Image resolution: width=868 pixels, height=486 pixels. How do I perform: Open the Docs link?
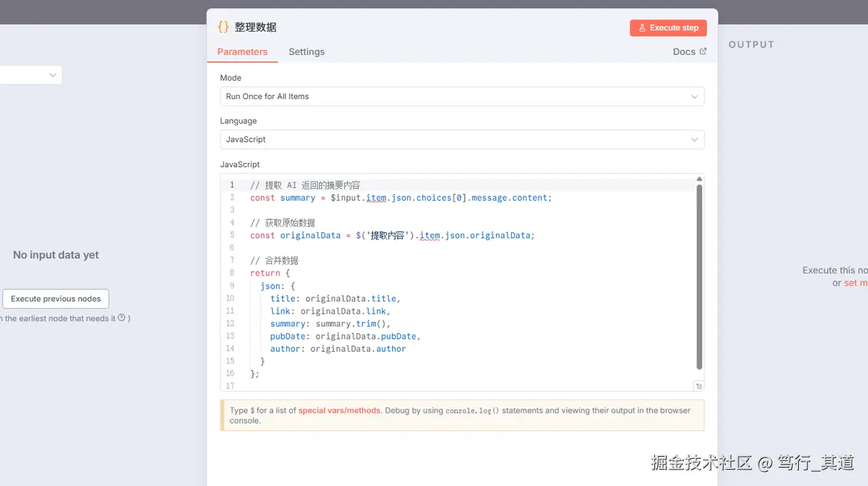(x=684, y=52)
